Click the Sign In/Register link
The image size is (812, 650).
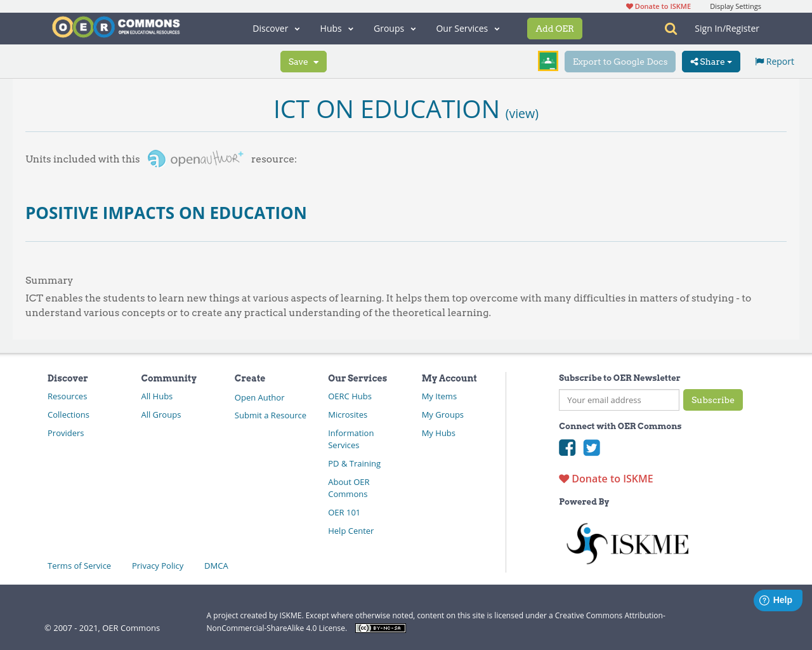point(726,28)
